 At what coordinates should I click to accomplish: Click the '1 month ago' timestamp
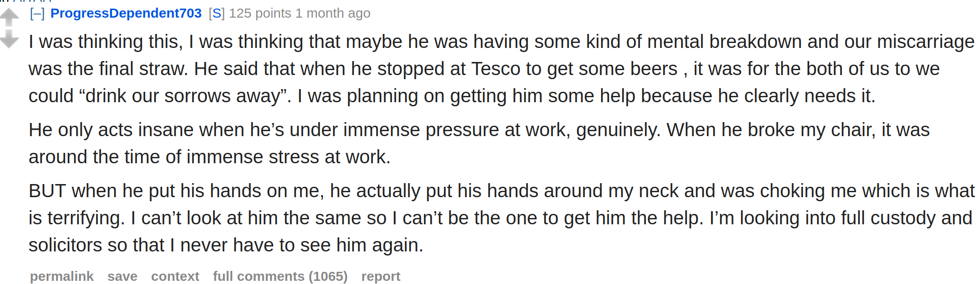click(333, 14)
